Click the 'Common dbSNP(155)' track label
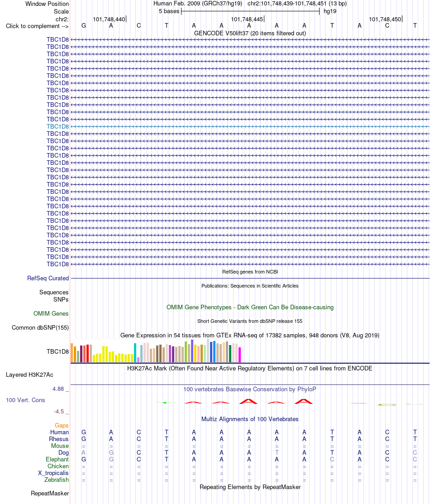Viewport: 430px width, 504px height. coord(40,328)
